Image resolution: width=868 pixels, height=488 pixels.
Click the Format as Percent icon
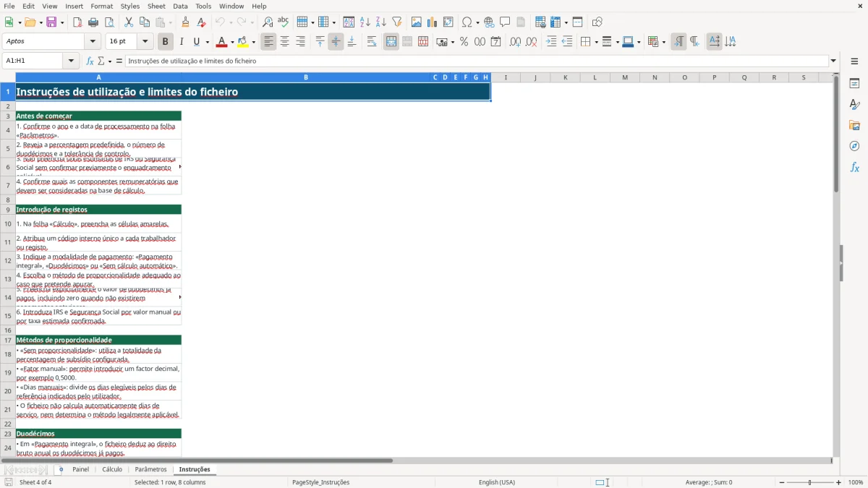464,42
